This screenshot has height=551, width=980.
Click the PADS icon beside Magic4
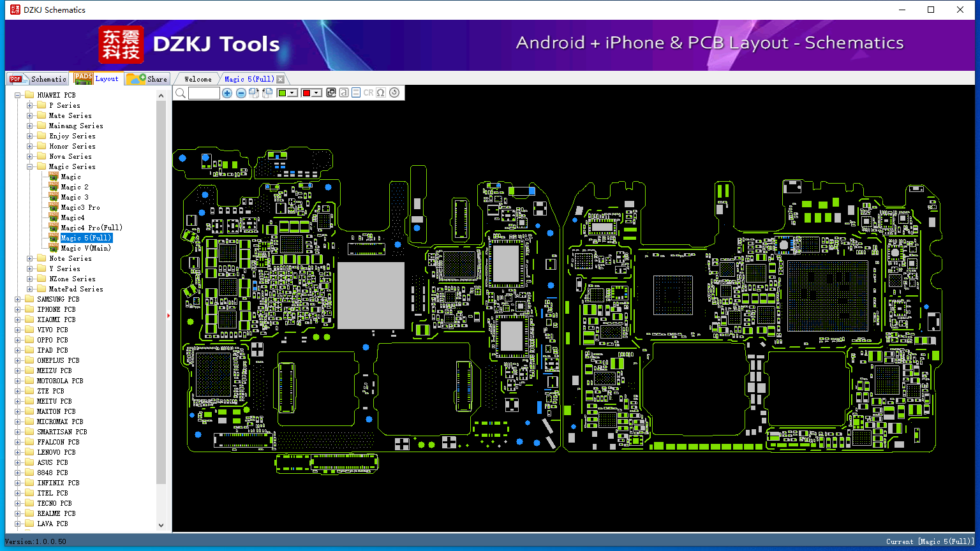coord(54,217)
